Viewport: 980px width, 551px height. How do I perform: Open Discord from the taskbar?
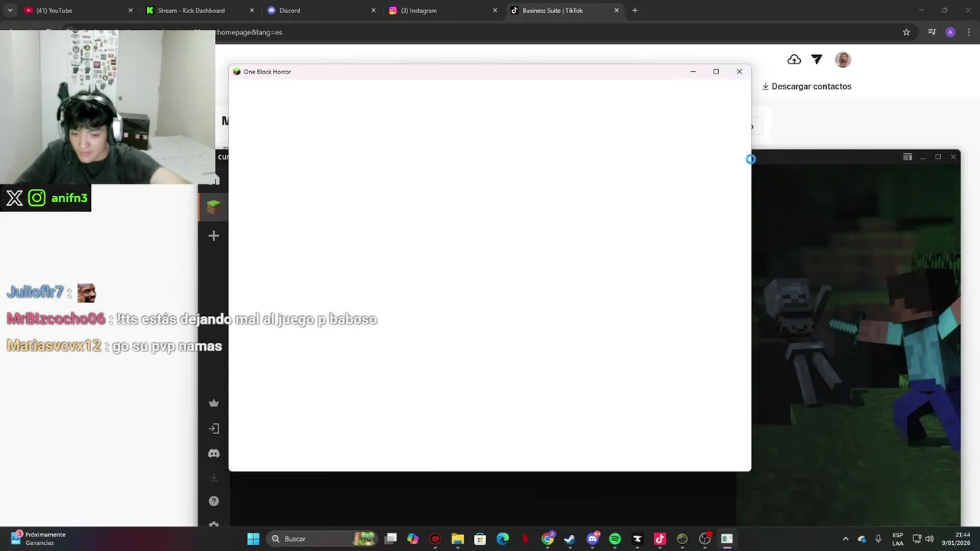tap(593, 539)
